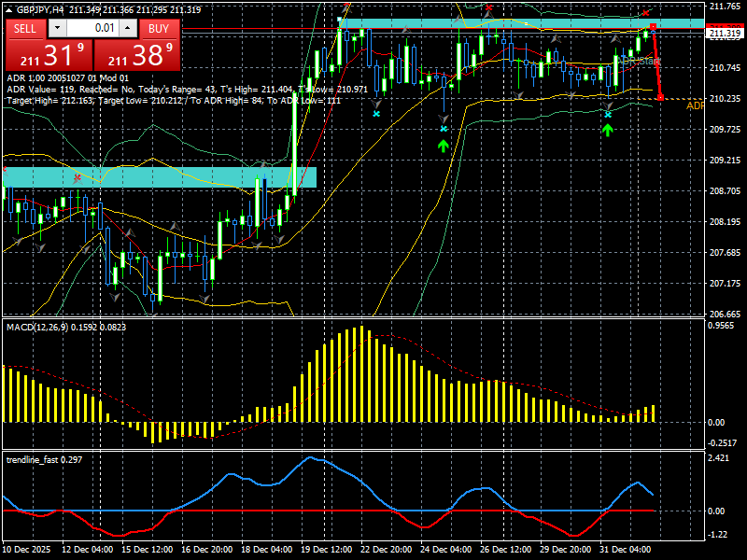
Task: Select the GBPJPY,H4 chart title text
Action: 42,10
